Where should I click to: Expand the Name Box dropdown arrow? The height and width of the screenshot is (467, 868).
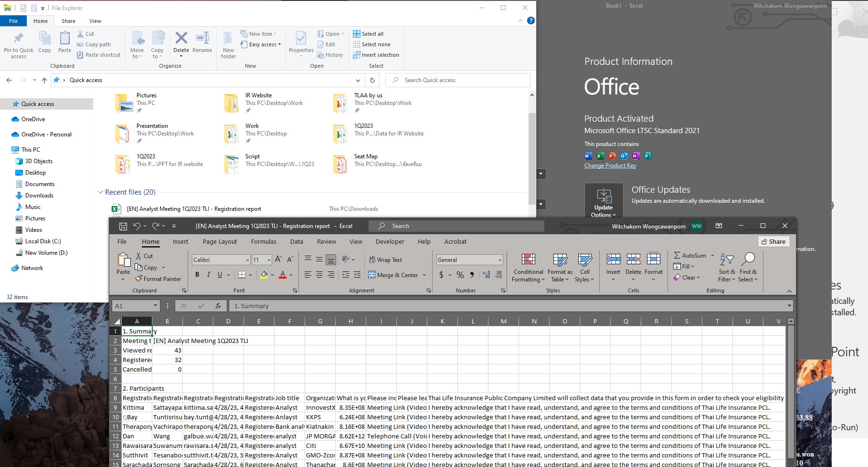[155, 306]
